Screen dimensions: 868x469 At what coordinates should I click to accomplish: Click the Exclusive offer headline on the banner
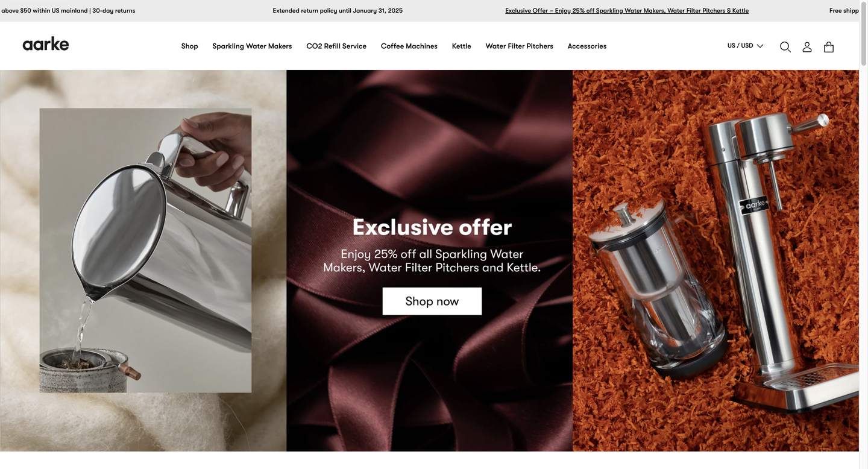click(432, 227)
